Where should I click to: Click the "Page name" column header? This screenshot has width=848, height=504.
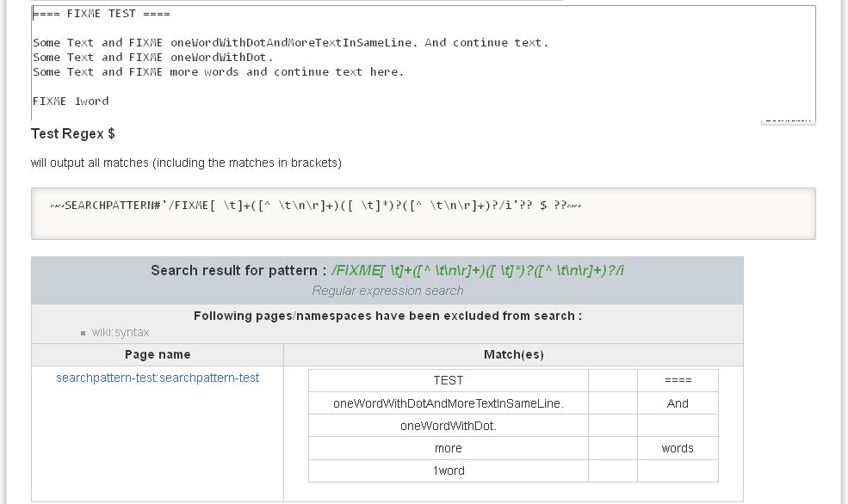click(x=158, y=354)
